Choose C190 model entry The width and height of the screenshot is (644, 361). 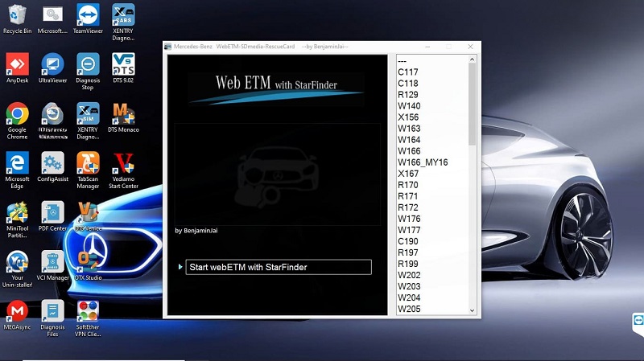pos(408,241)
